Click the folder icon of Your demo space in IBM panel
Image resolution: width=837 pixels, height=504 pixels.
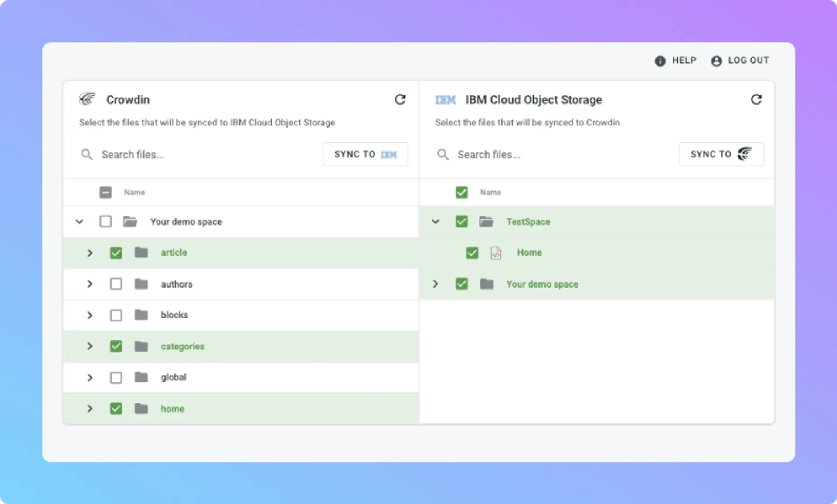click(487, 284)
